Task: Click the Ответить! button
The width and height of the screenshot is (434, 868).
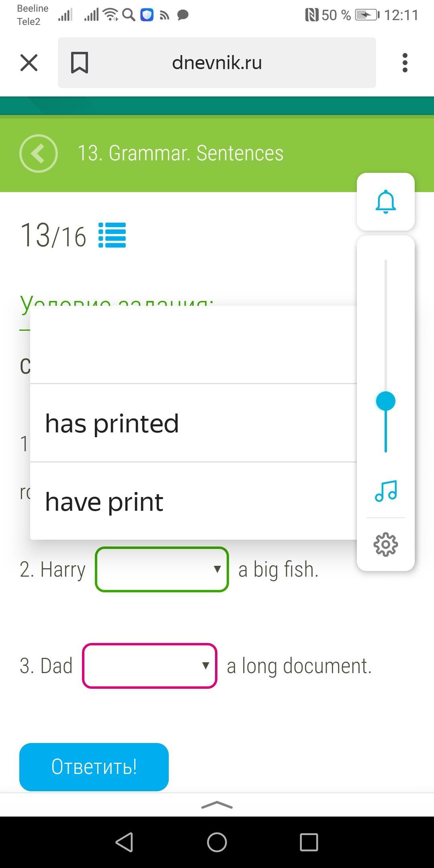Action: point(94,767)
